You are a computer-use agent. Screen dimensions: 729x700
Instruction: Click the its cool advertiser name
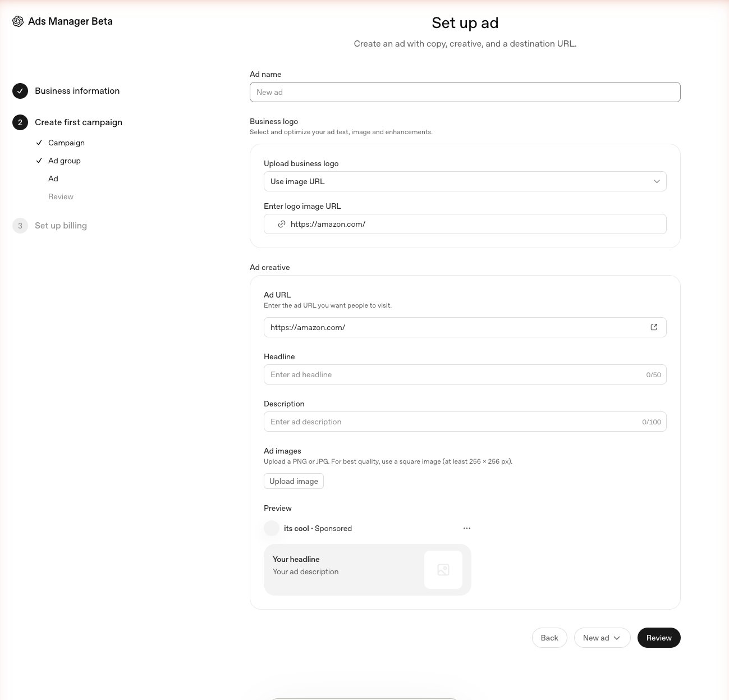click(x=296, y=528)
